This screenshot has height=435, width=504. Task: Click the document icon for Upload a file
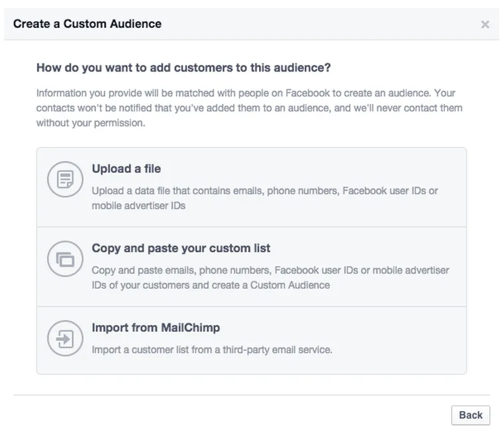click(x=65, y=179)
